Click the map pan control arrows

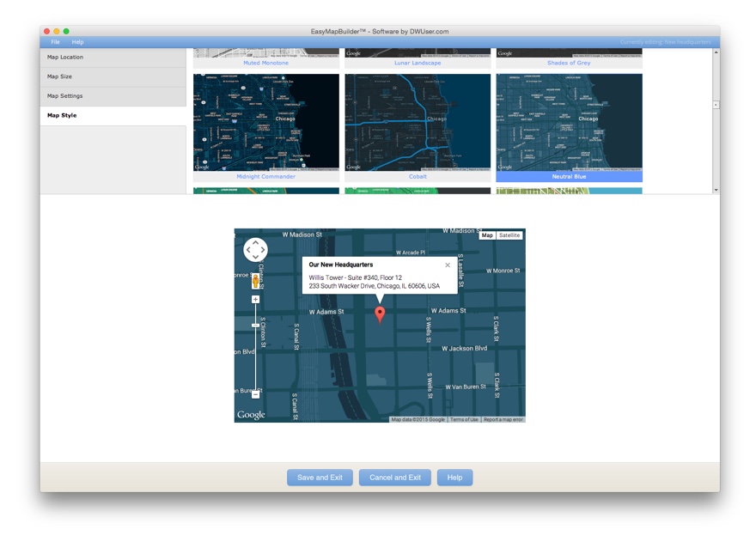click(255, 250)
